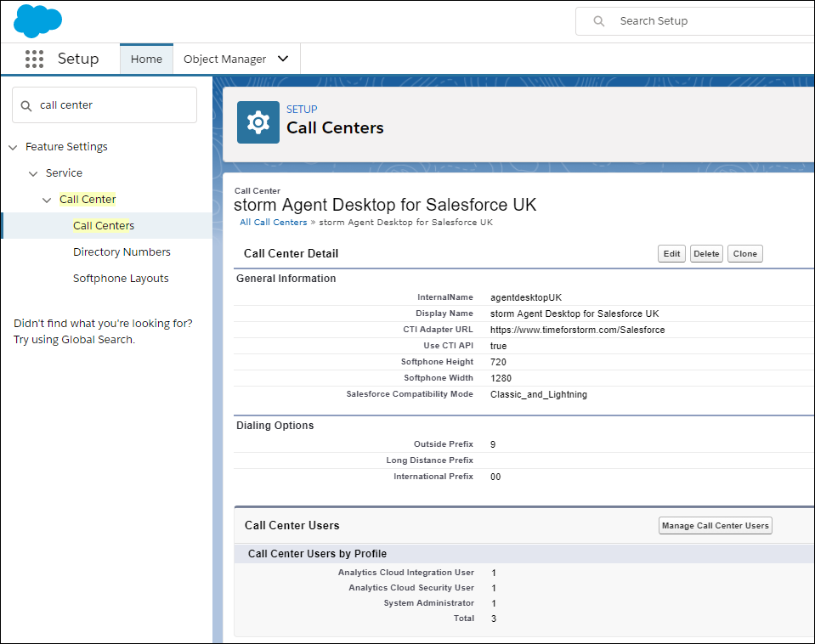
Task: Open the Object Manager tab
Action: pyautogui.click(x=224, y=59)
